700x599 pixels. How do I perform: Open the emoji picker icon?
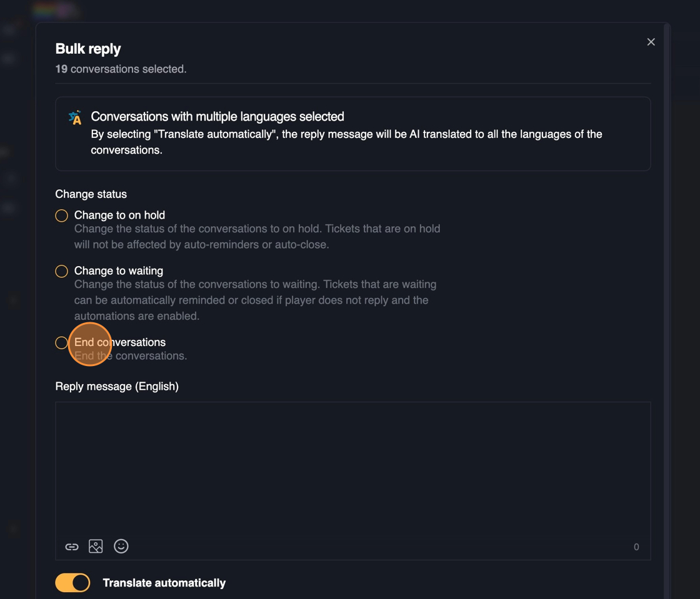121,547
